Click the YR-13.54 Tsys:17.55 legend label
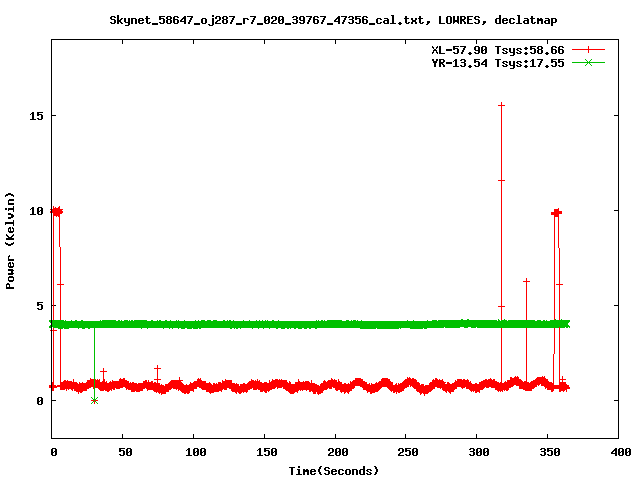640x480 pixels. click(x=498, y=63)
